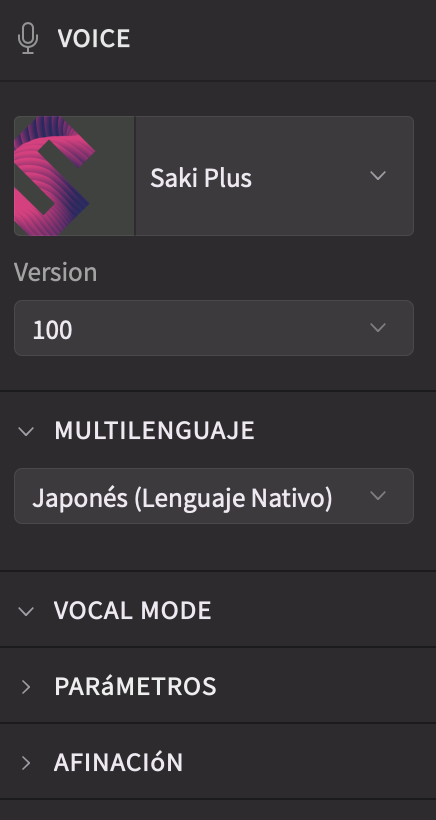Collapse the MULTILENGUAJE section via its chevron
Viewport: 436px width, 820px height.
(26, 431)
